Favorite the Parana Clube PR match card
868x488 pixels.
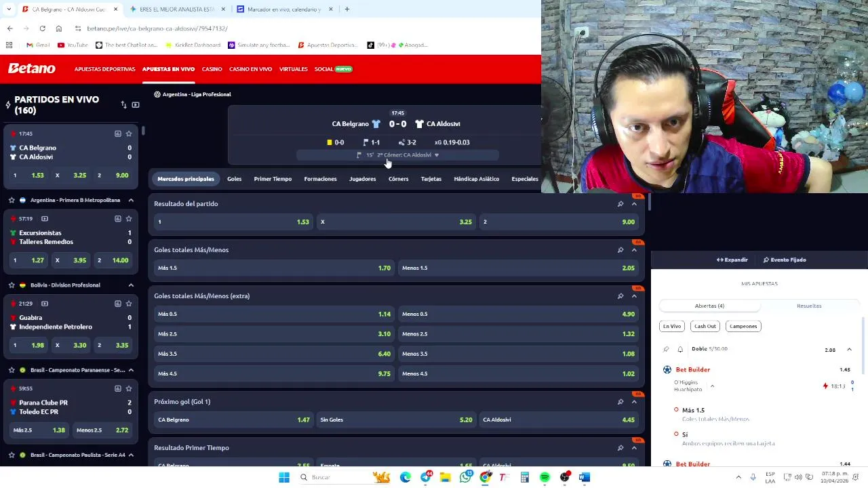[x=129, y=388]
